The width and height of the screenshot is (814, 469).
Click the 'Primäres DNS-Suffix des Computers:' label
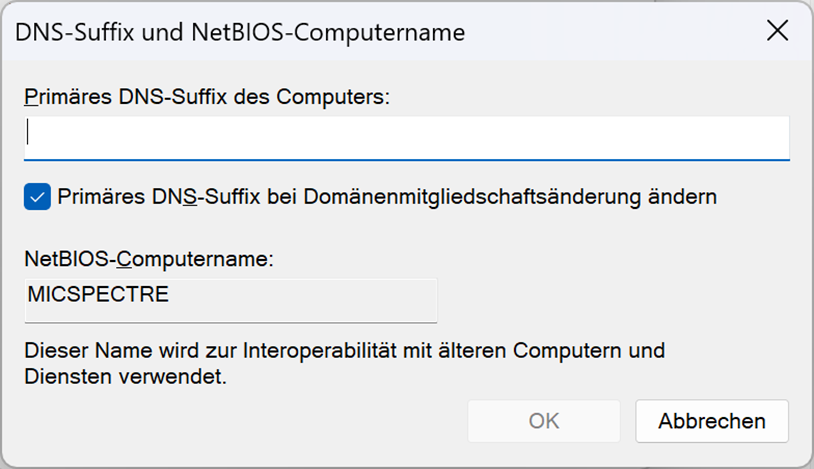pyautogui.click(x=206, y=96)
